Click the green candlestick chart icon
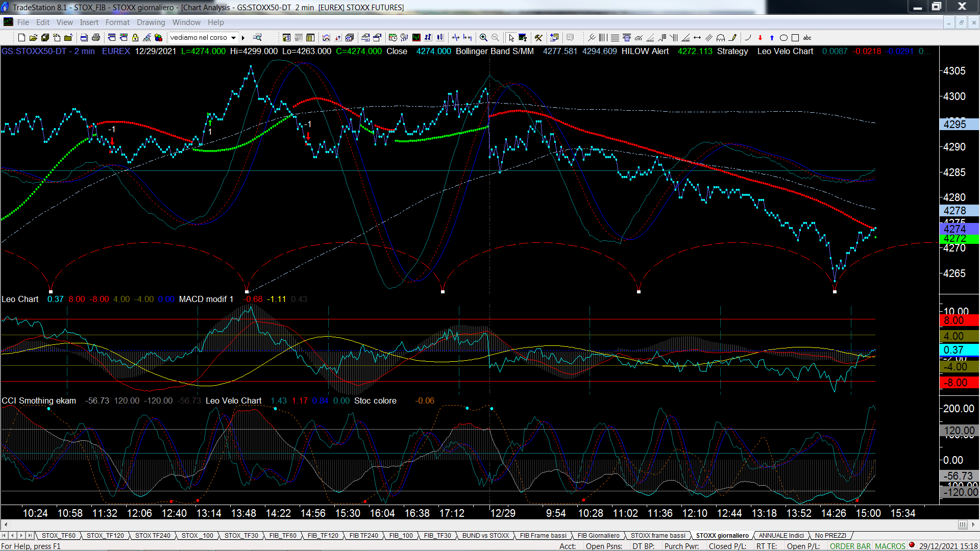This screenshot has height=551, width=980. click(416, 38)
